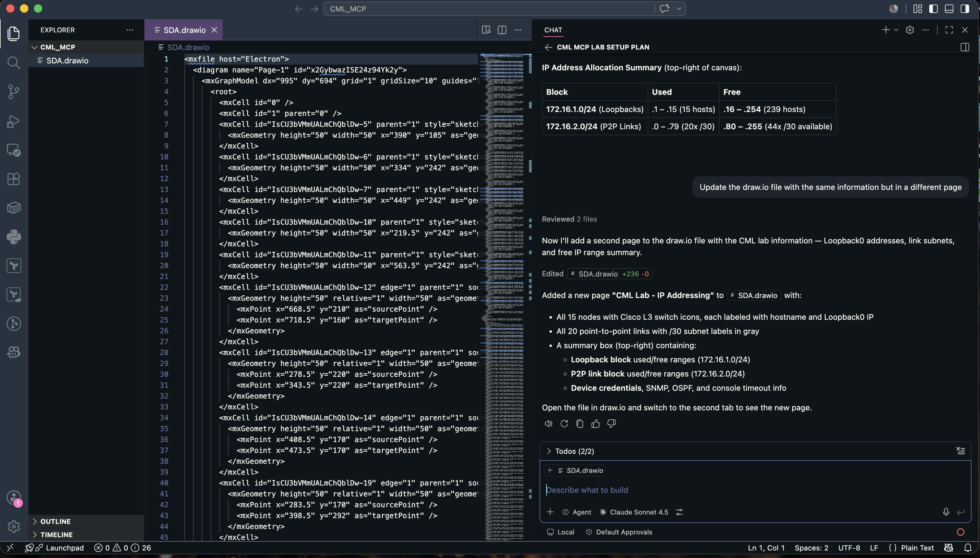This screenshot has height=558, width=980.
Task: Add context with plus button near SDA.drawio chip
Action: click(550, 470)
